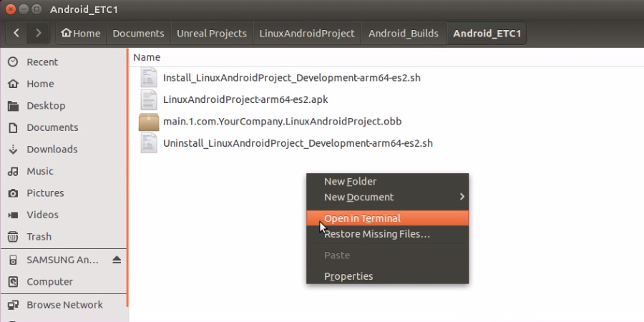Eject the SAMSUNG Android device
This screenshot has width=644, height=322.
117,260
